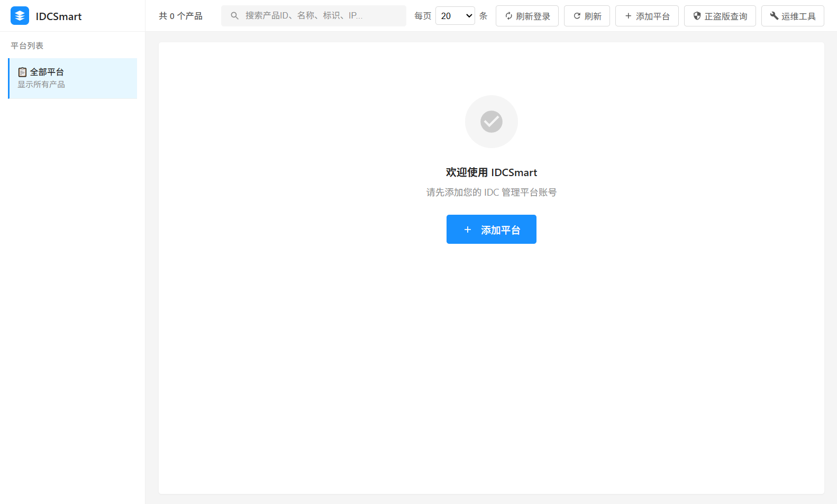Click the 每页 label near dropdown
This screenshot has height=504, width=837.
click(423, 16)
